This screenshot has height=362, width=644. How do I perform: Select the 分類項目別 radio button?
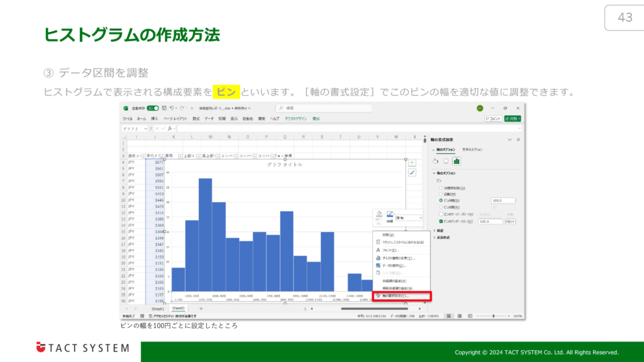(x=441, y=189)
